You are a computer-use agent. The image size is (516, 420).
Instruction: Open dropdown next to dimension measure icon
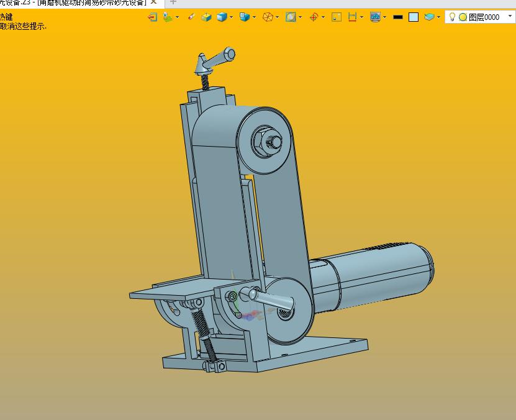(x=361, y=17)
